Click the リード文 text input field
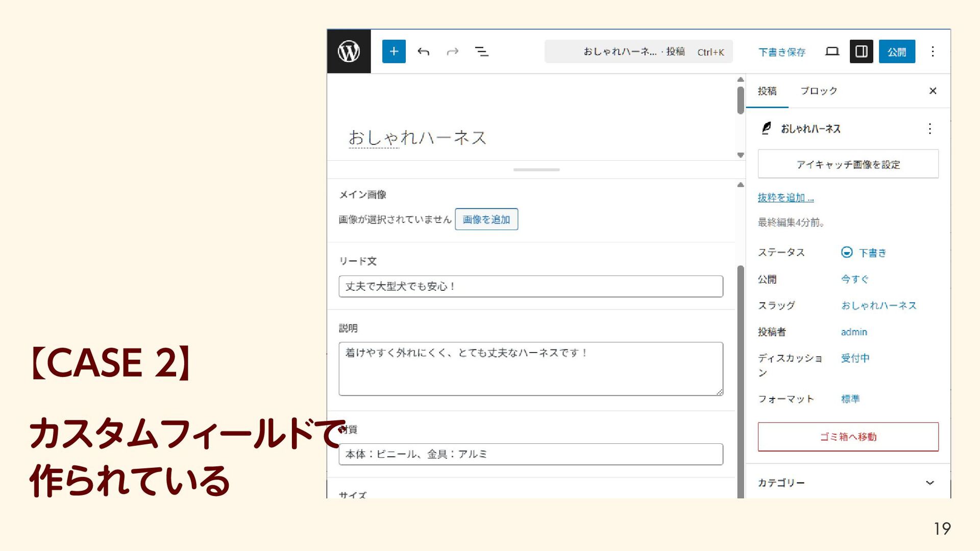This screenshot has height=551, width=980. (x=530, y=286)
